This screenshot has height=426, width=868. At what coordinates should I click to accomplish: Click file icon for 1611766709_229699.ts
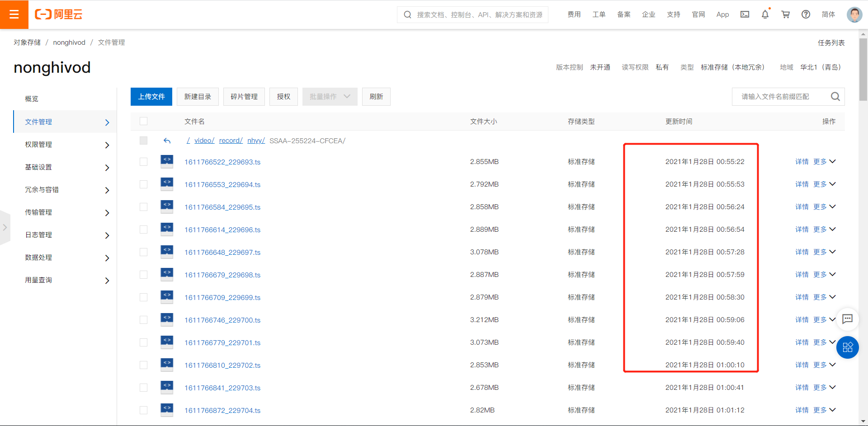click(x=167, y=297)
